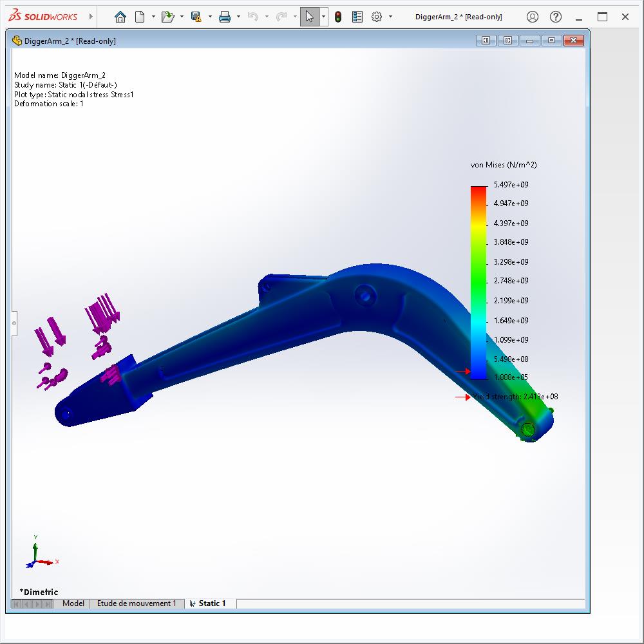The height and width of the screenshot is (644, 644).
Task: Open the user login account icon
Action: pyautogui.click(x=532, y=17)
